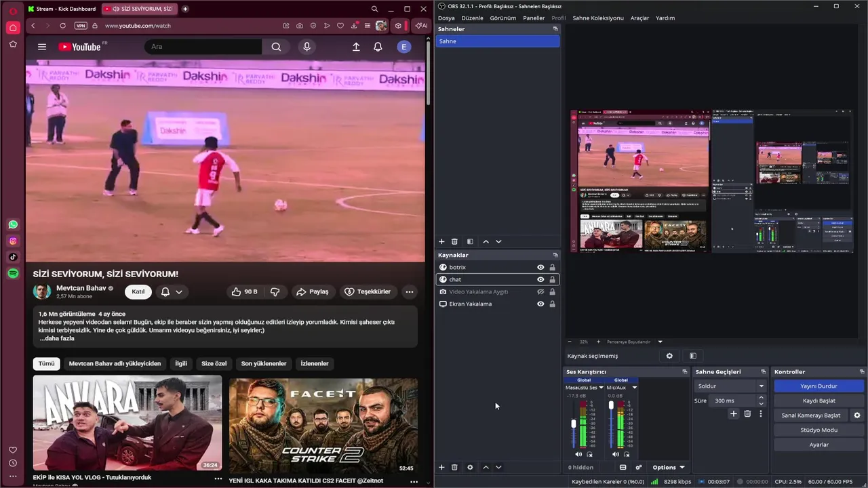This screenshot has height=488, width=868.
Task: Click Yayını Durdur to stop streaming
Action: click(818, 386)
